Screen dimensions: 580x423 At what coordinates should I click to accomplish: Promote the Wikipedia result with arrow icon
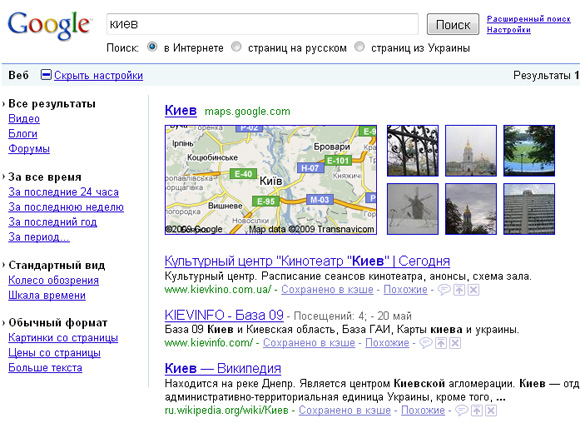pos(477,410)
